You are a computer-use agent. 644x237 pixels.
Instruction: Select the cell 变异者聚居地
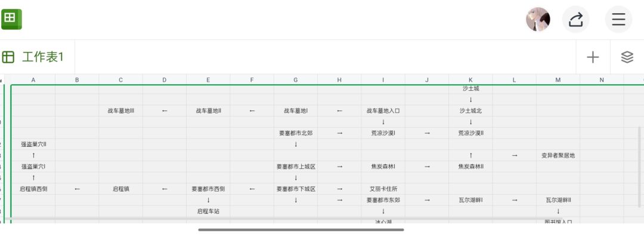pos(558,155)
